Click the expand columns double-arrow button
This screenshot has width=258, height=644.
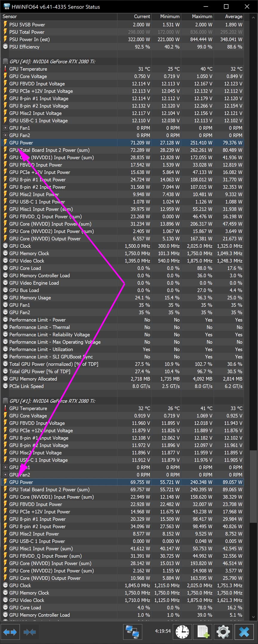point(10,632)
